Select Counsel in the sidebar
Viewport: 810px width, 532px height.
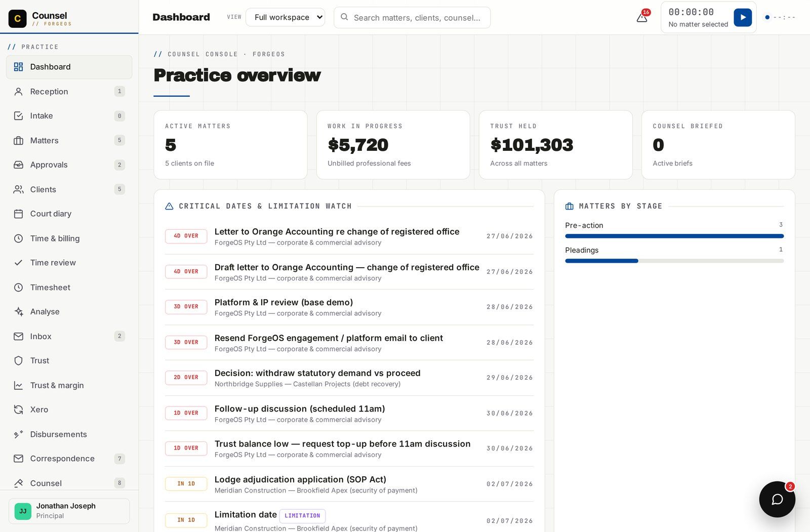[x=69, y=483]
